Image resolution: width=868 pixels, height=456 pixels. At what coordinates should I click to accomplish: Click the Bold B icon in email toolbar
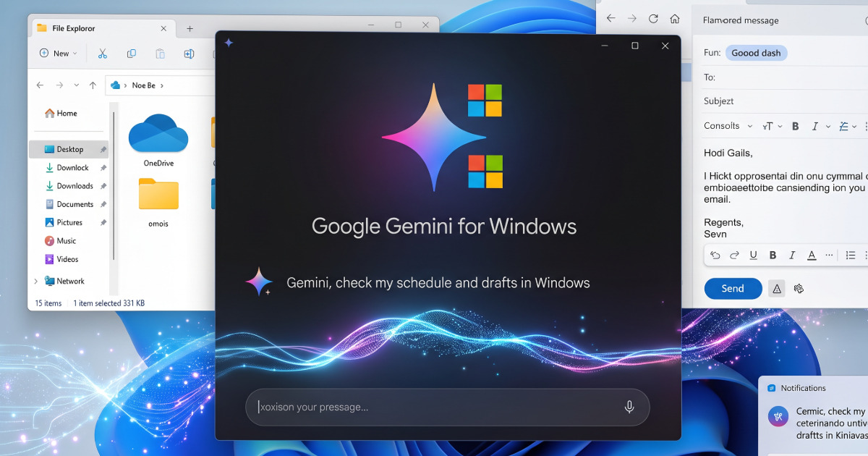pyautogui.click(x=795, y=126)
